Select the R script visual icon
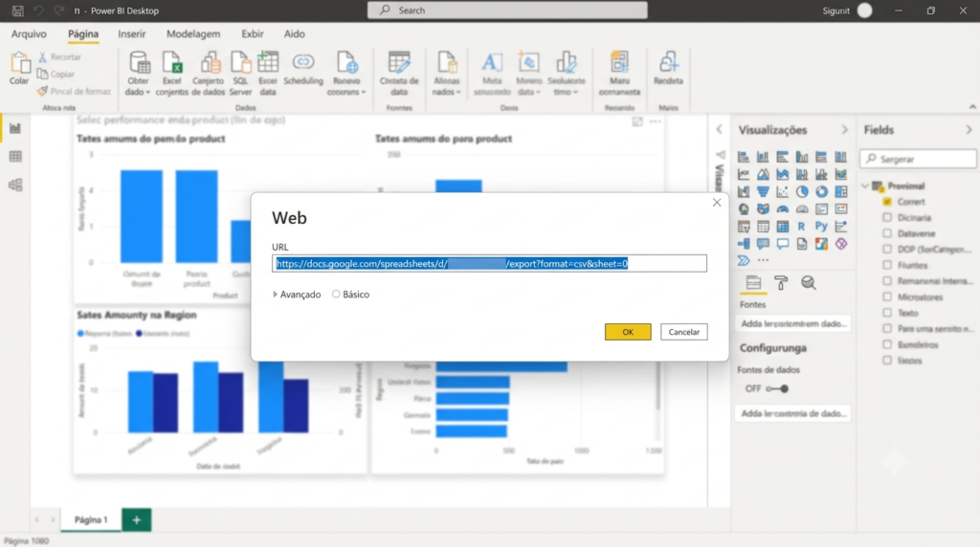The height and width of the screenshot is (547, 980). pos(801,226)
